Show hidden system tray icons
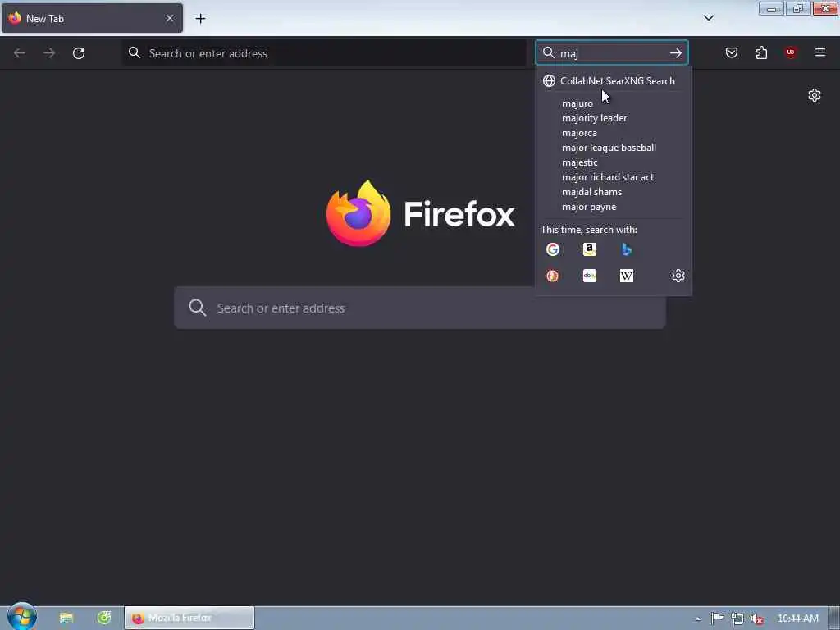The width and height of the screenshot is (840, 630). pyautogui.click(x=697, y=619)
